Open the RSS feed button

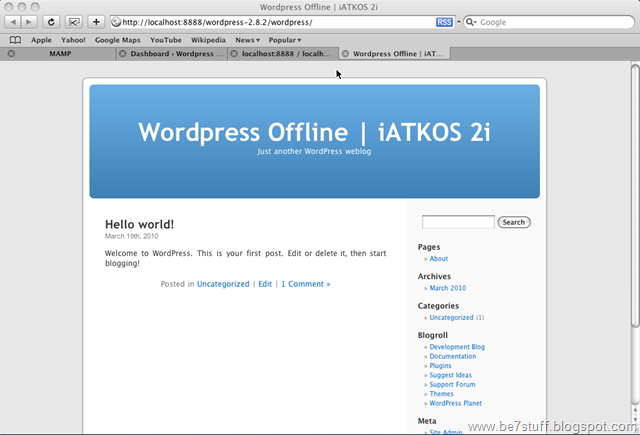pyautogui.click(x=444, y=22)
